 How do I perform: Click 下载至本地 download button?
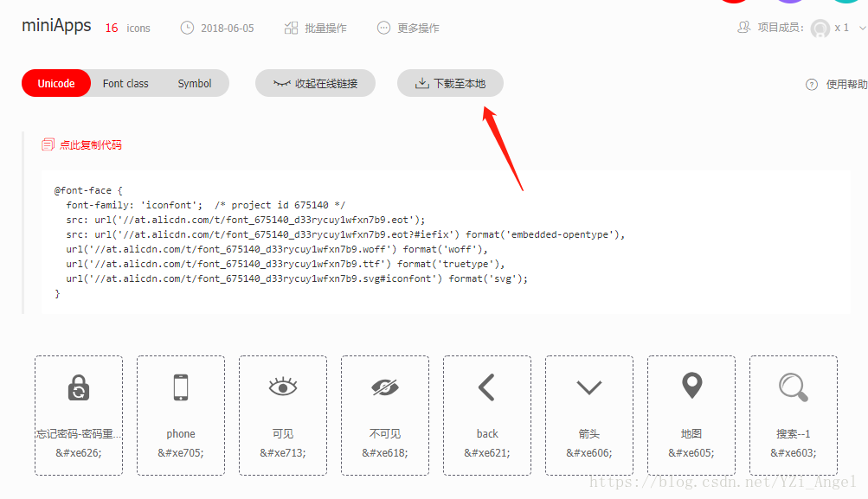point(450,84)
